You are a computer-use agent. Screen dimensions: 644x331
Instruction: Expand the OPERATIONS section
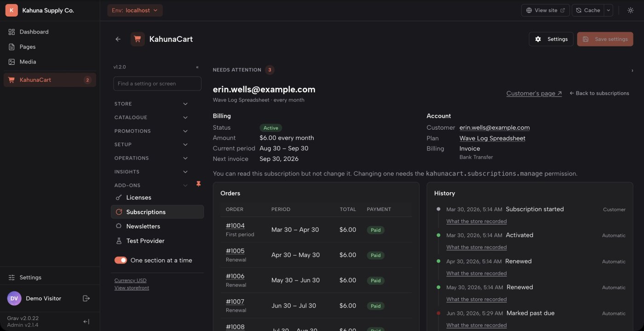tap(151, 158)
